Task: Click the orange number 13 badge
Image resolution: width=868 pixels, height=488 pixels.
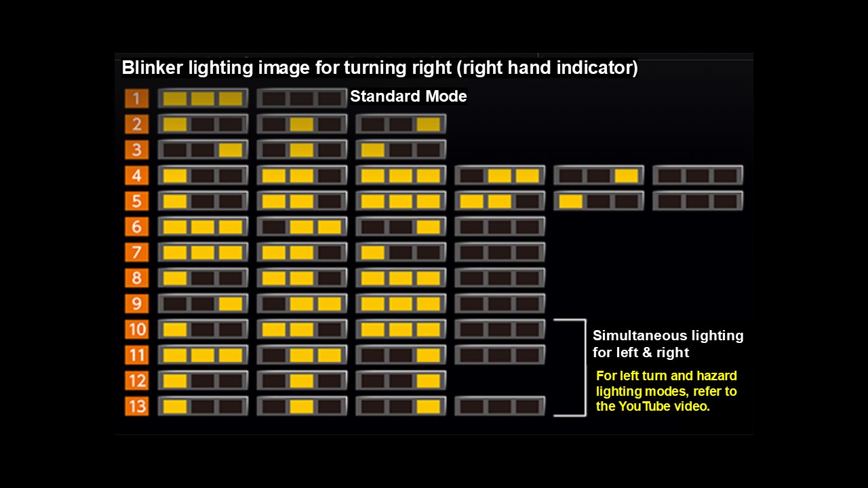Action: (136, 406)
